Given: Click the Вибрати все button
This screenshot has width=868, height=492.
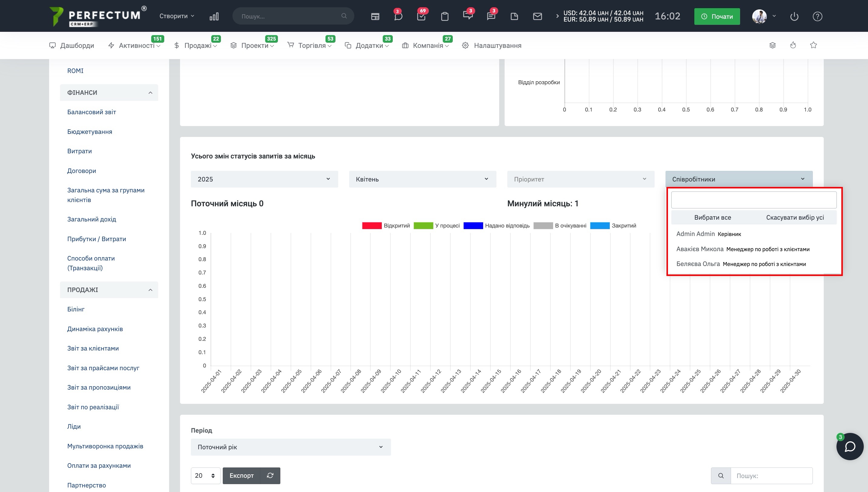Looking at the screenshot, I should [712, 218].
